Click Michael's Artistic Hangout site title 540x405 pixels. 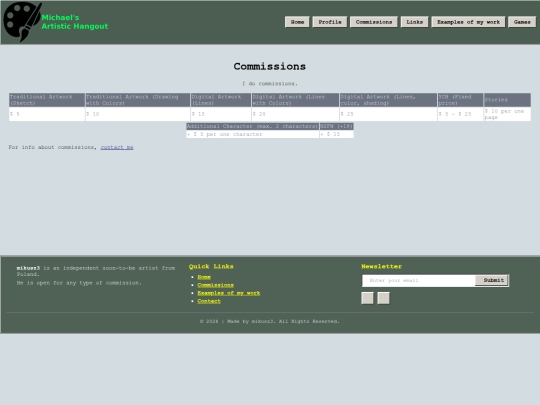click(75, 22)
